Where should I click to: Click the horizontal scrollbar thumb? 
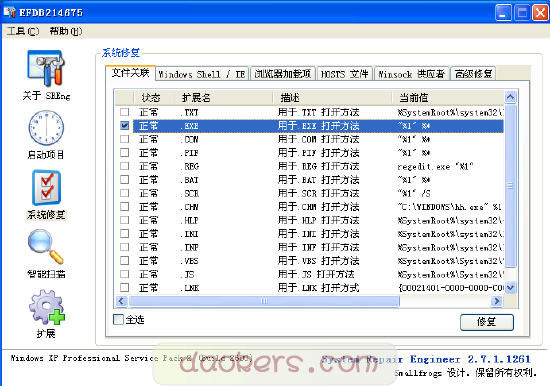coord(264,301)
